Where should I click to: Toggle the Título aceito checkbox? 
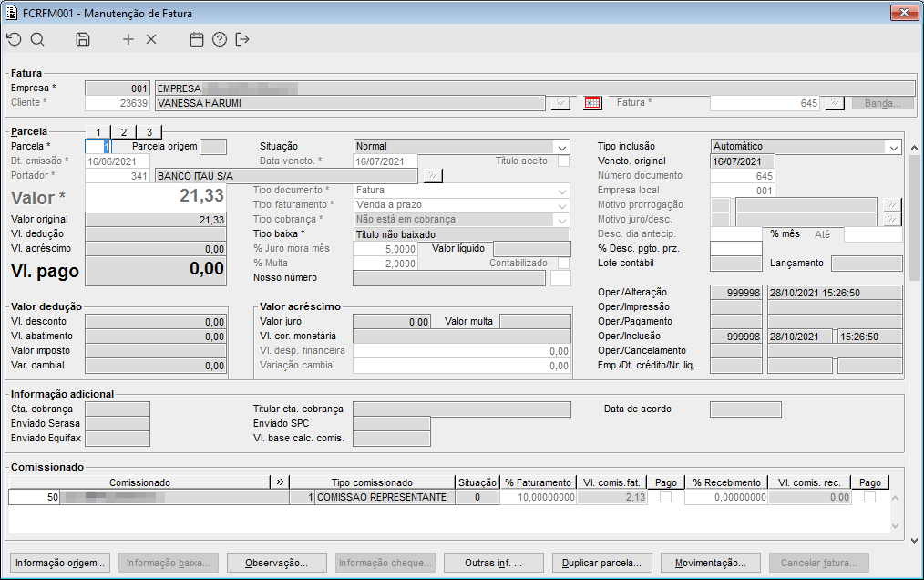click(x=563, y=161)
